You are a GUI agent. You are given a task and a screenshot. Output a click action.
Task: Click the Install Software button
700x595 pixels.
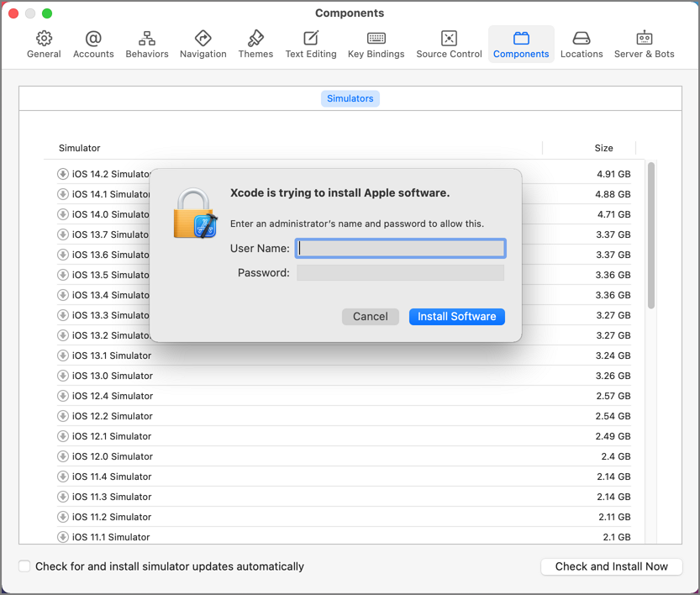click(456, 317)
